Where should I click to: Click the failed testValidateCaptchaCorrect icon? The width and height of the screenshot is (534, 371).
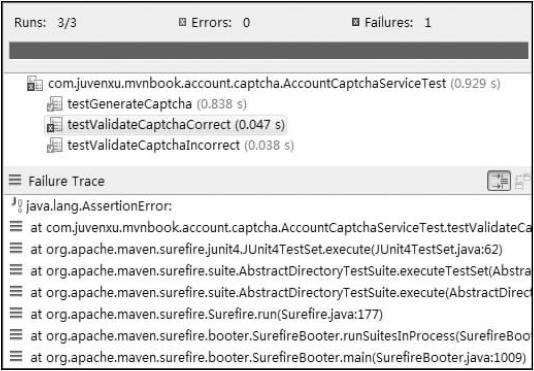(54, 125)
